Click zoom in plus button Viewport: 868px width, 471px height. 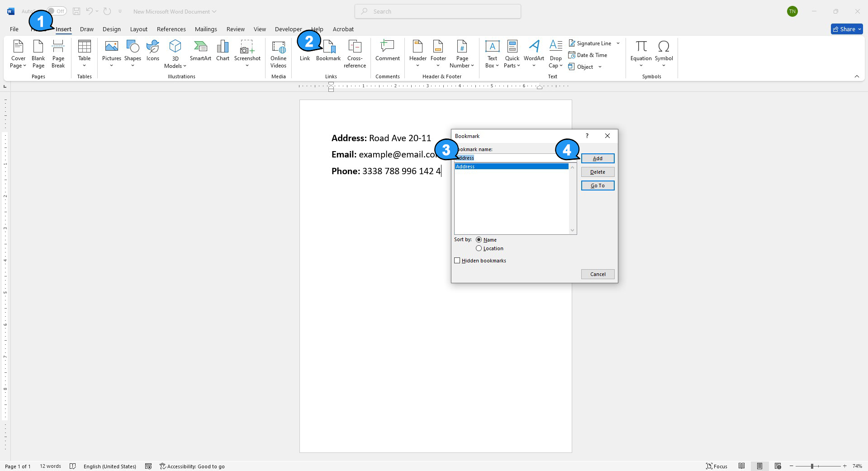844,466
